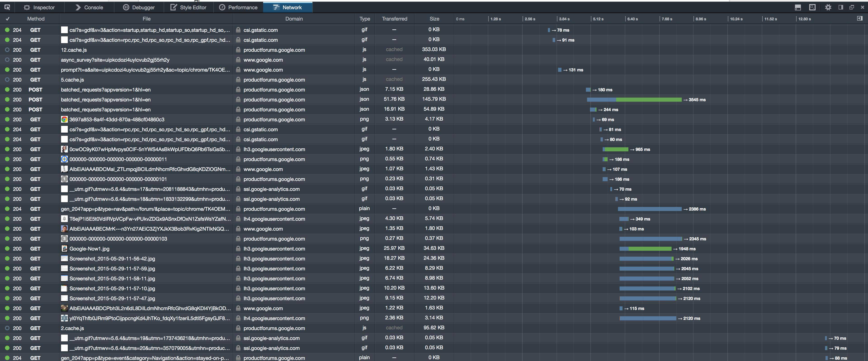Select the gen_204?app=p&type=nav request
Screen dimensions: 868x361
pos(434,209)
